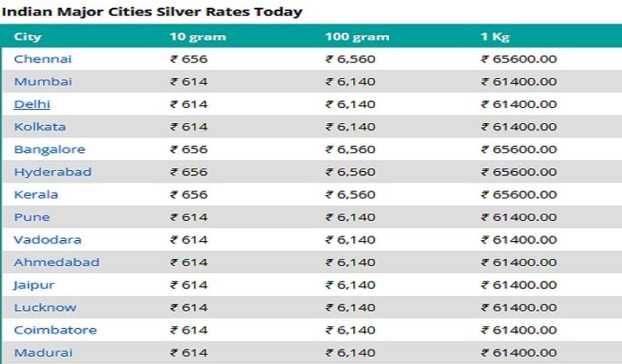622x364 pixels.
Task: Click the Indian Major Cities Silver Rates heading
Action: (152, 12)
